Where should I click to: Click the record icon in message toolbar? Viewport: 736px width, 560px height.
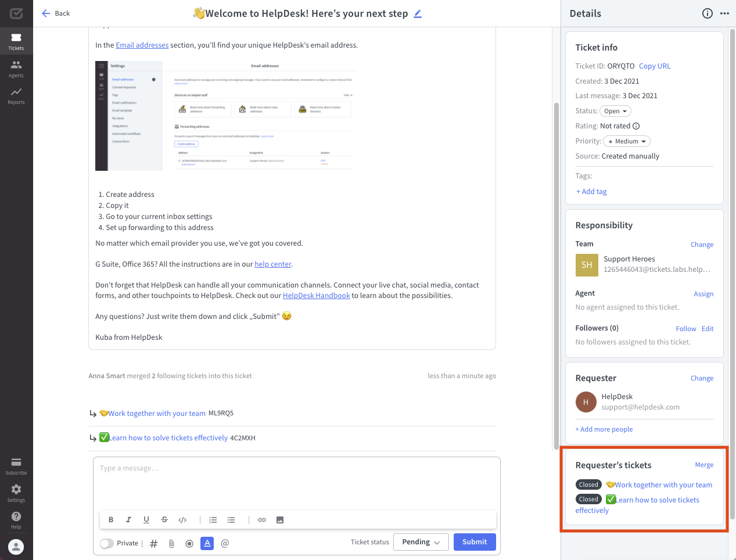pos(189,544)
